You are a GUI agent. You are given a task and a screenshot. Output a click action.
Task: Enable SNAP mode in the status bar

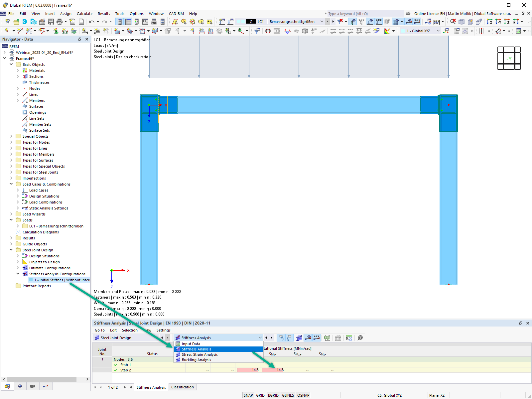click(248, 395)
